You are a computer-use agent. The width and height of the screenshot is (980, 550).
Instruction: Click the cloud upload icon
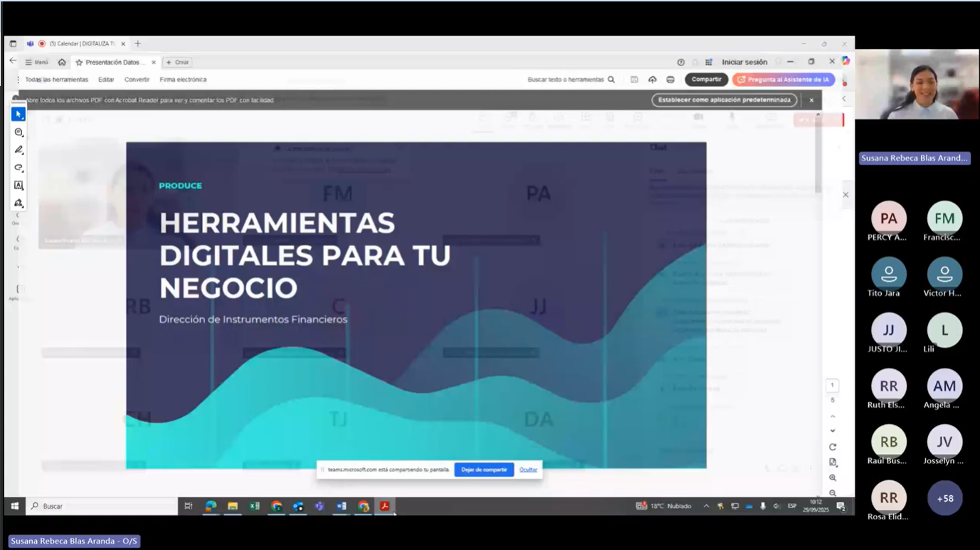point(652,80)
